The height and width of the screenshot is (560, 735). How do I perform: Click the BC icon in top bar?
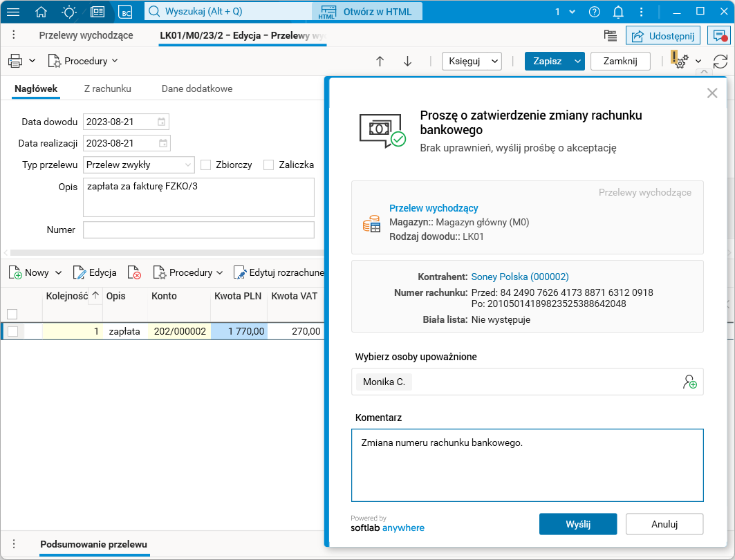[x=126, y=12]
